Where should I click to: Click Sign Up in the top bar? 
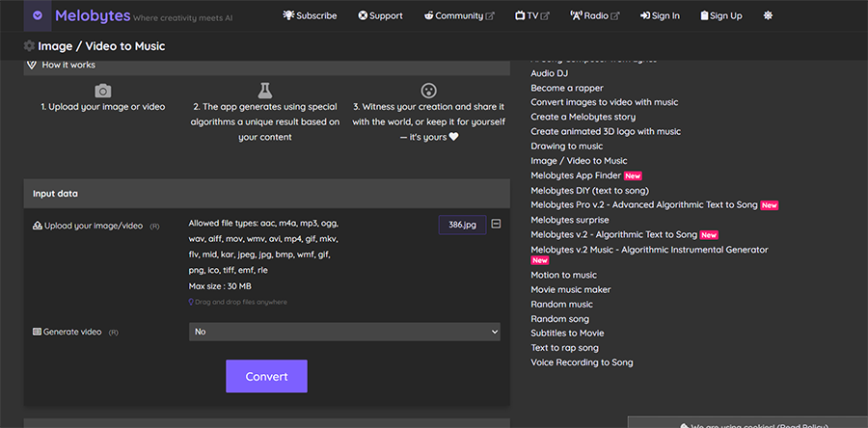point(721,15)
